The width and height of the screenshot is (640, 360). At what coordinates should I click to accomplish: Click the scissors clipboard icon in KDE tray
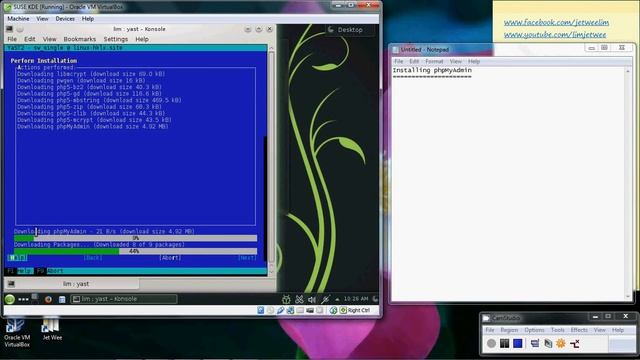coord(299,299)
